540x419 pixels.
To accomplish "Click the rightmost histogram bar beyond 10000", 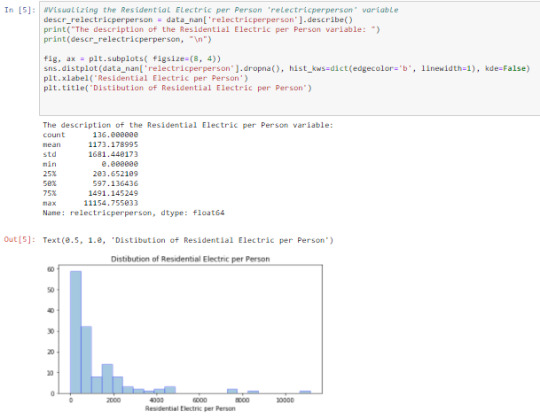I will pos(305,392).
